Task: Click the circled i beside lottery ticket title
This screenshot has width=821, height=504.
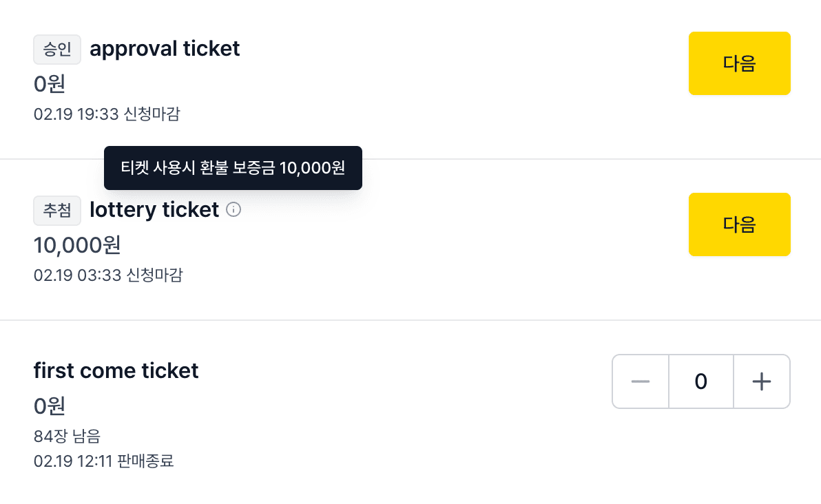Action: 233,210
